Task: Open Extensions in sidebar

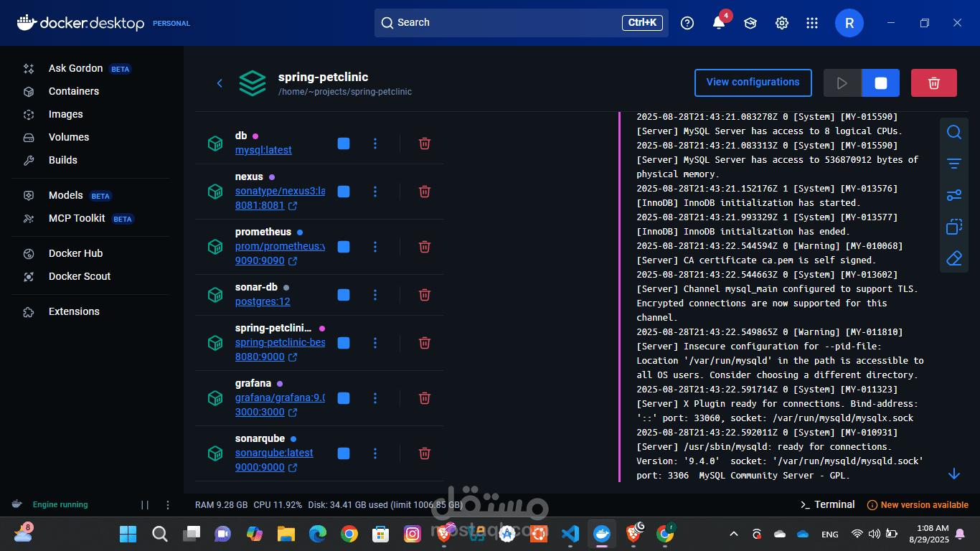Action: [74, 311]
